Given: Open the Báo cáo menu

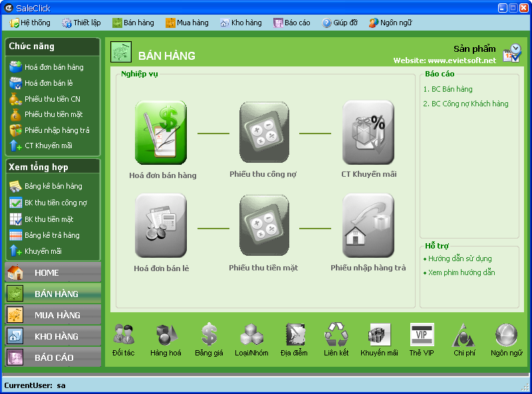Looking at the screenshot, I should (292, 23).
